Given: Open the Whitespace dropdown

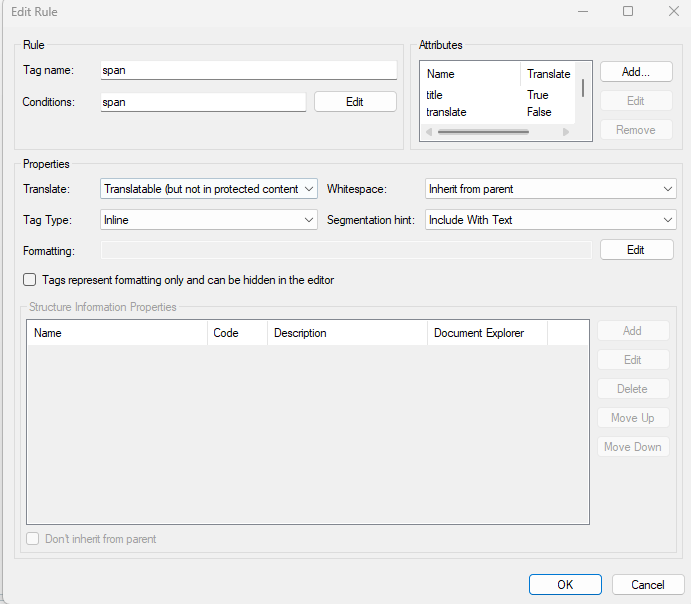Looking at the screenshot, I should [x=550, y=189].
